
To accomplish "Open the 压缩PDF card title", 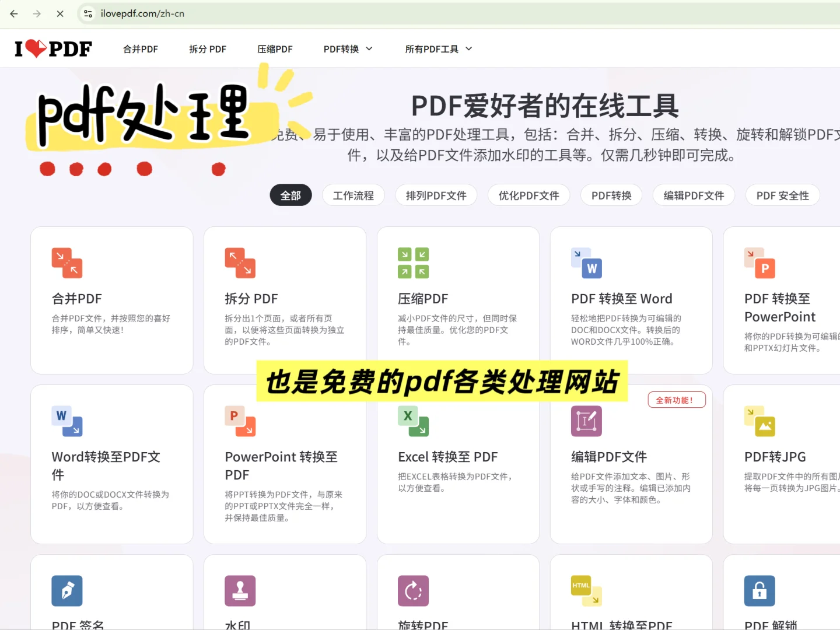I will tap(423, 299).
